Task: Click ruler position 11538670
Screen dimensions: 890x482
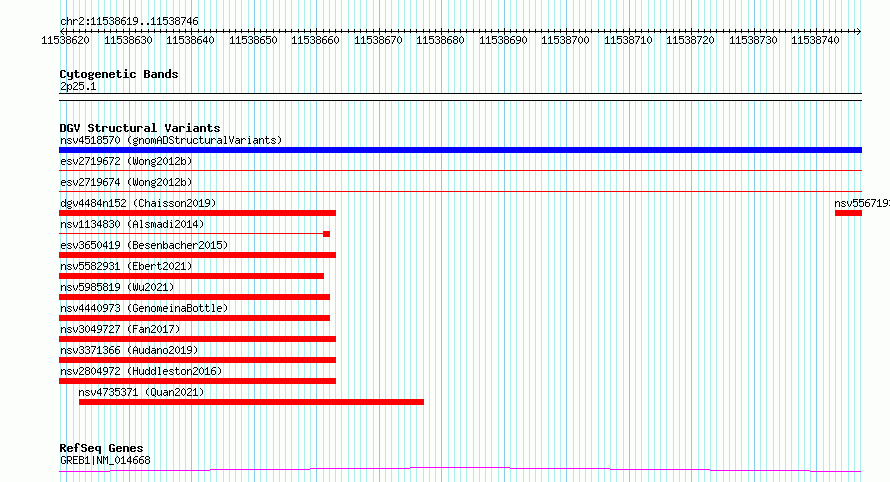Action: click(x=378, y=40)
